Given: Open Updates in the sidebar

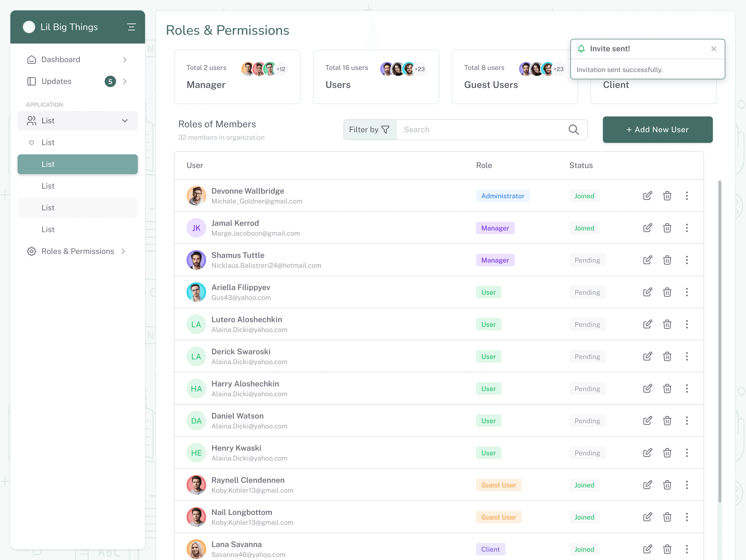Looking at the screenshot, I should [x=57, y=81].
